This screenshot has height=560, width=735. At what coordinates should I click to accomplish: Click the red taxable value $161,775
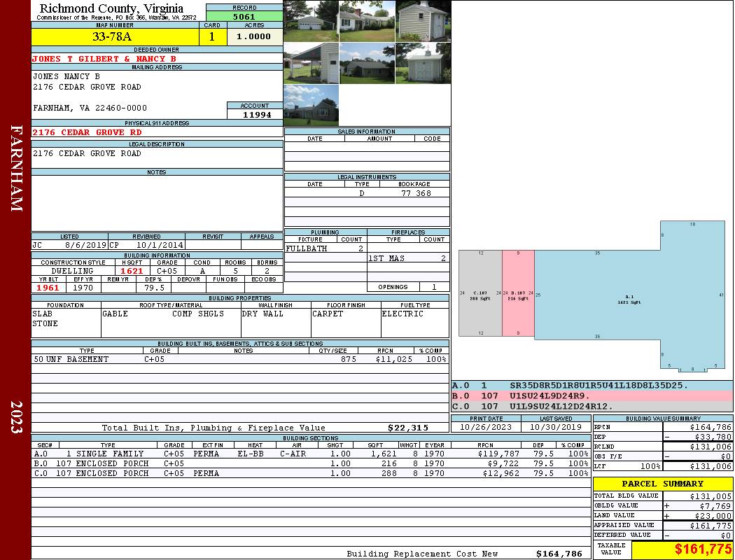tap(703, 549)
